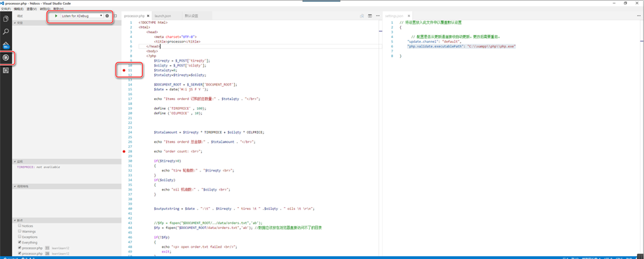Click php.validate.executablePath line in settings.json

tap(461, 47)
